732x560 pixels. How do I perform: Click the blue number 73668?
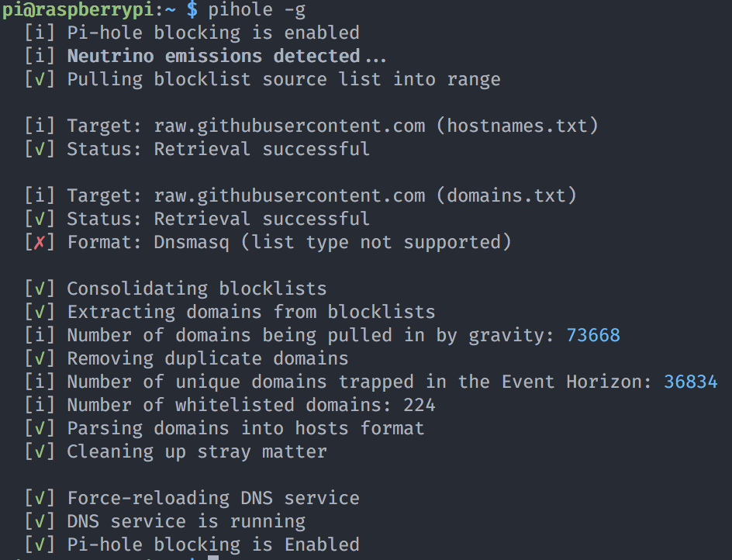593,335
